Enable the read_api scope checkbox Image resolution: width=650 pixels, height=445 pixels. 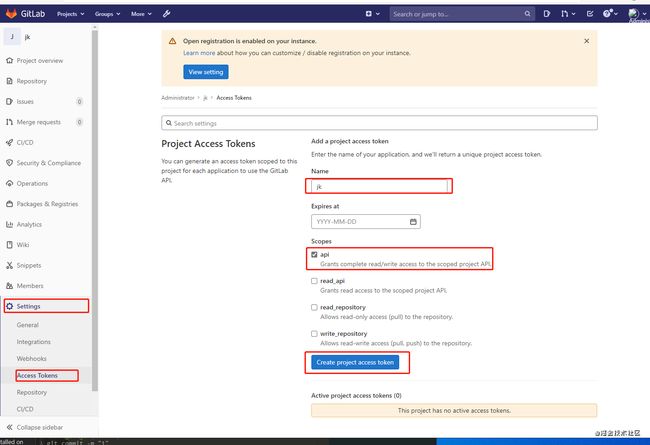314,281
